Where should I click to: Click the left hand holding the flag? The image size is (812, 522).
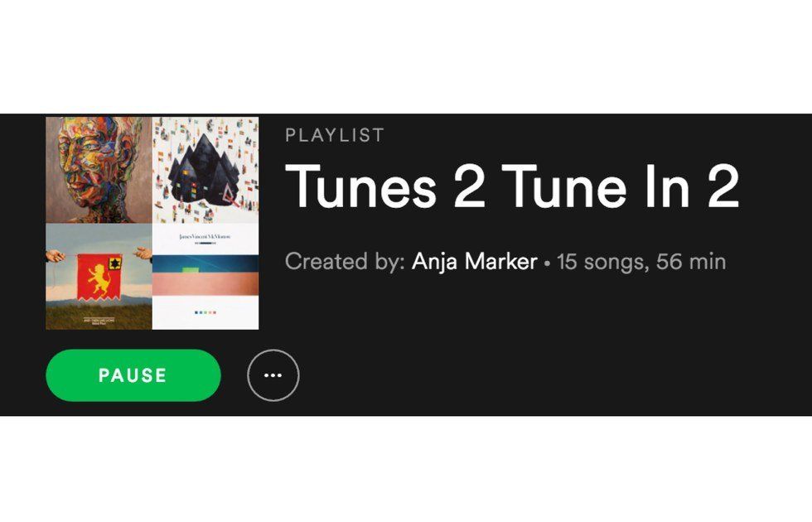click(x=56, y=255)
